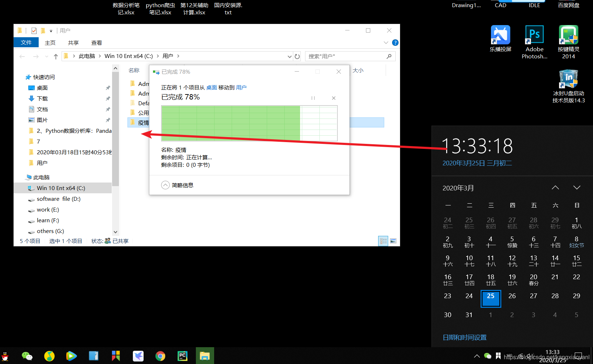The height and width of the screenshot is (364, 593).
Task: Cancel the file move with the X beside progress
Action: tap(333, 98)
